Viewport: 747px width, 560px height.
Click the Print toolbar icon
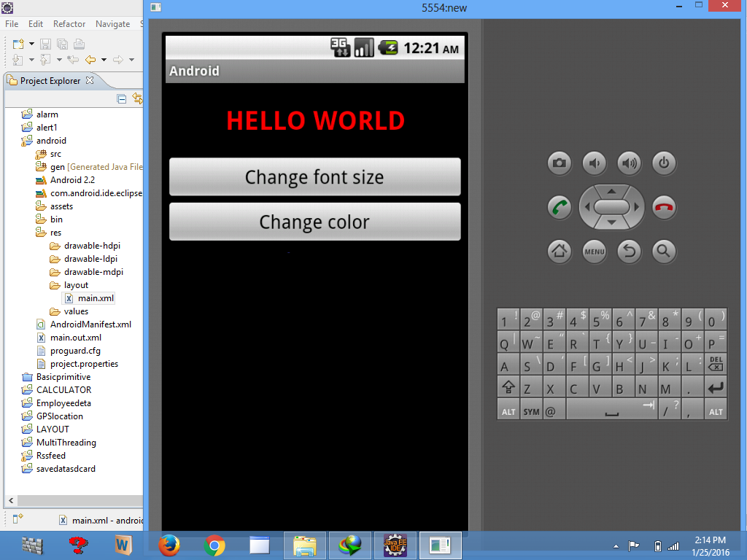79,44
